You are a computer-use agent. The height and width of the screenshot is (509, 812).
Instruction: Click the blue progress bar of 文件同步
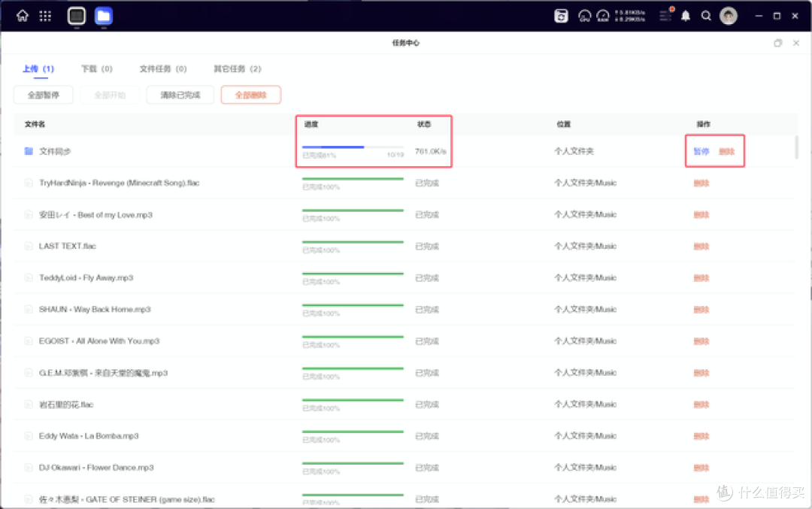coord(353,147)
